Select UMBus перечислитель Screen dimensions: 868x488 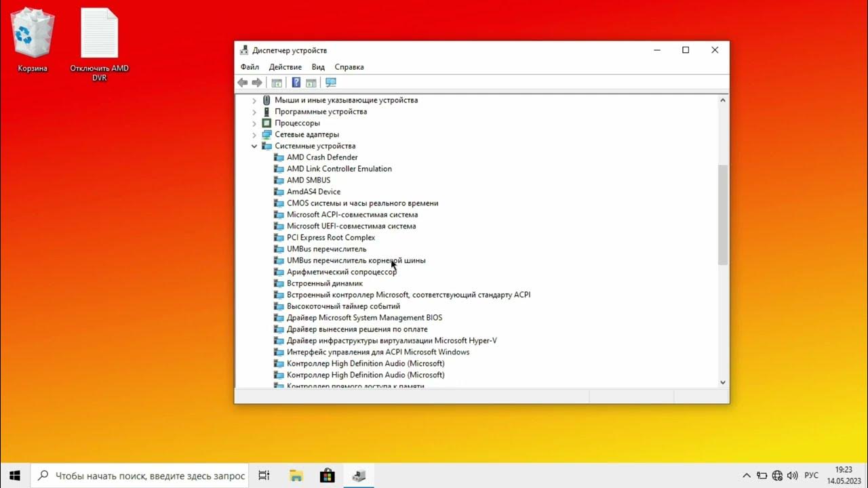click(x=326, y=249)
